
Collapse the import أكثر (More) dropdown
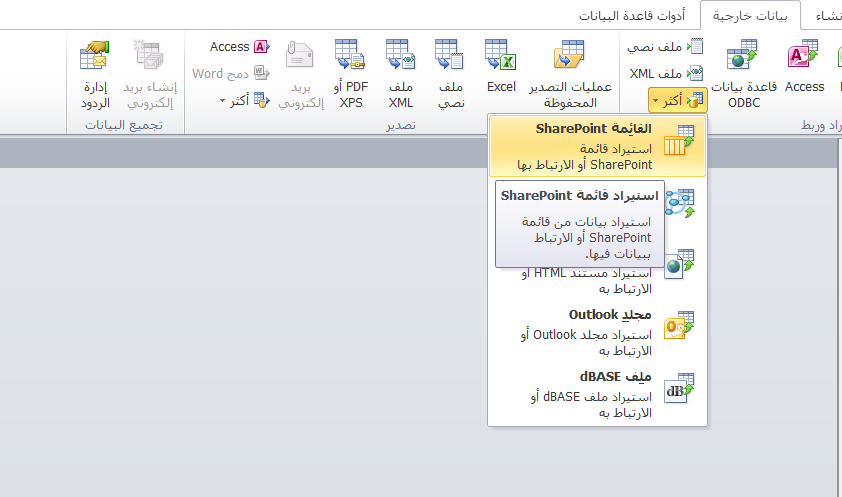tap(678, 100)
